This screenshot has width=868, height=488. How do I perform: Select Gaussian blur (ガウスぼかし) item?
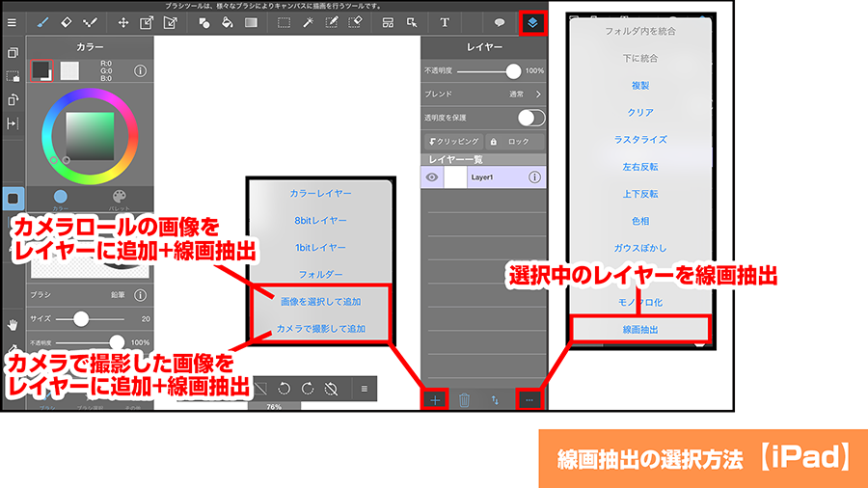pyautogui.click(x=640, y=248)
